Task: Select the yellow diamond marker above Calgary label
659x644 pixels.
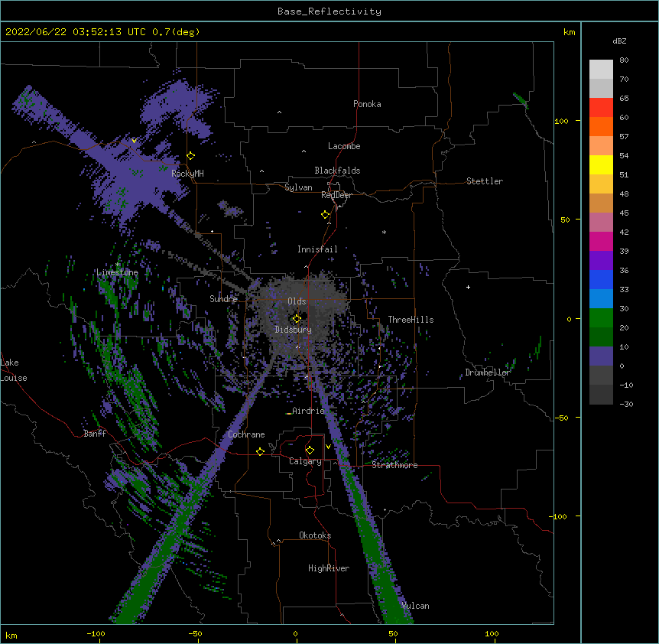Action: point(310,450)
